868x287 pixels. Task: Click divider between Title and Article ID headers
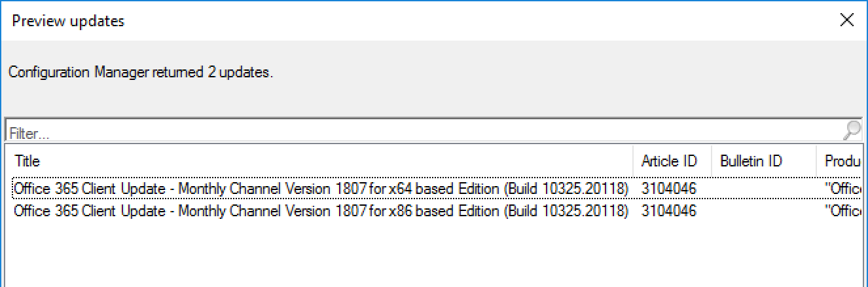click(x=634, y=161)
